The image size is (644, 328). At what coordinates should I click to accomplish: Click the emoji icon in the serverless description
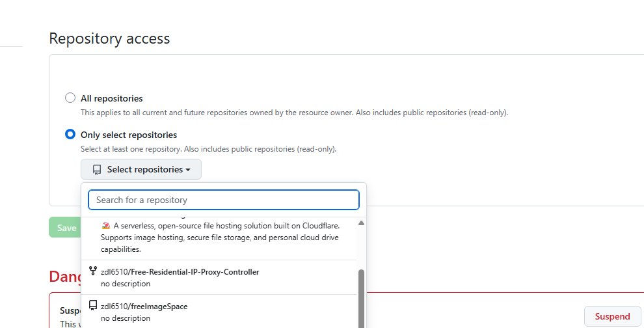click(106, 226)
